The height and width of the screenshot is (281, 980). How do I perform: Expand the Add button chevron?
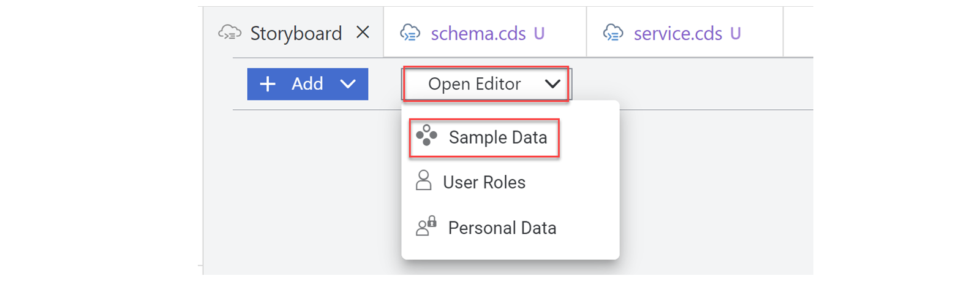[x=348, y=84]
